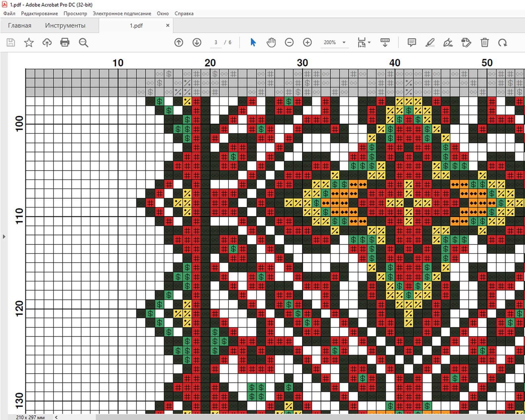The height and width of the screenshot is (420, 525).
Task: Click column number 20 on the chart
Action: coord(210,63)
